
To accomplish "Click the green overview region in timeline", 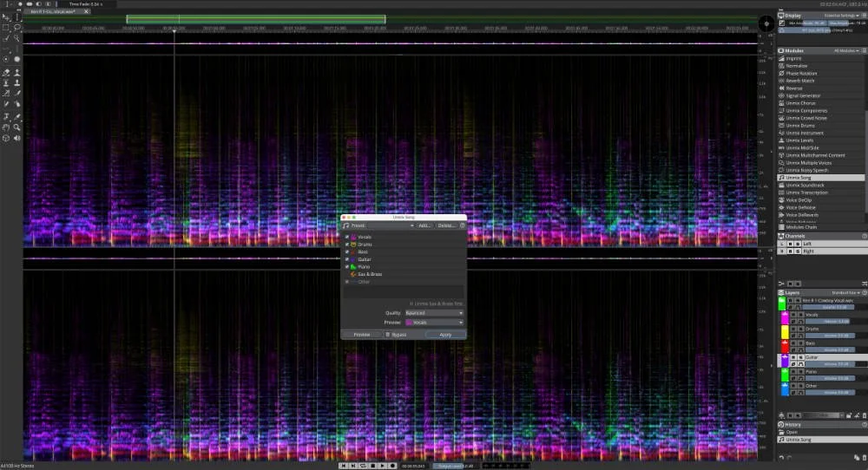I will (256, 19).
